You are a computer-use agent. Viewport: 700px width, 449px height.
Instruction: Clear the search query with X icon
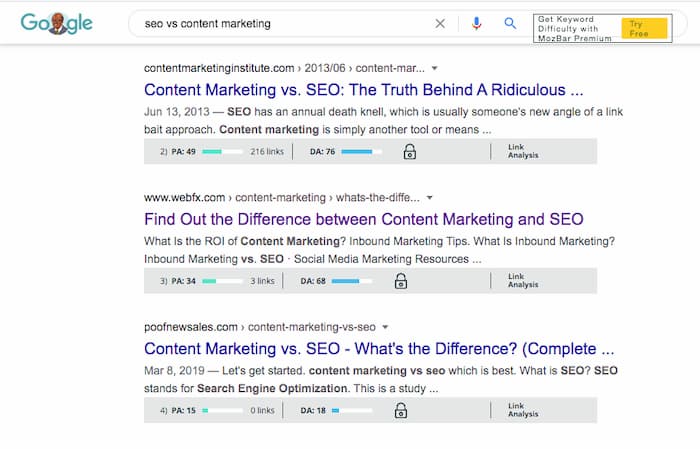tap(440, 24)
